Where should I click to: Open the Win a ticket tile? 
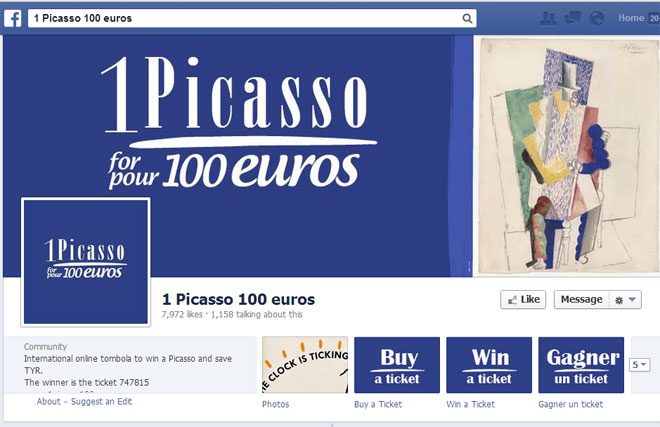(x=489, y=365)
